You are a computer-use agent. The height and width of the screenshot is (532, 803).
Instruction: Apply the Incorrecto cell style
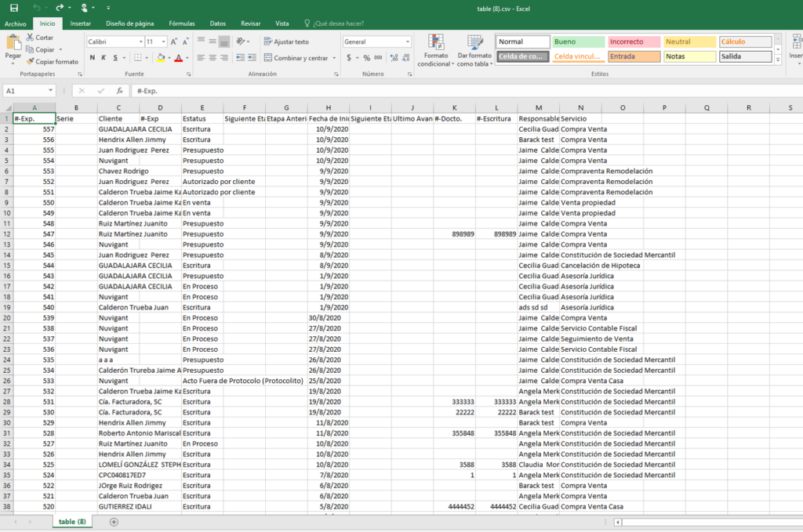[634, 42]
